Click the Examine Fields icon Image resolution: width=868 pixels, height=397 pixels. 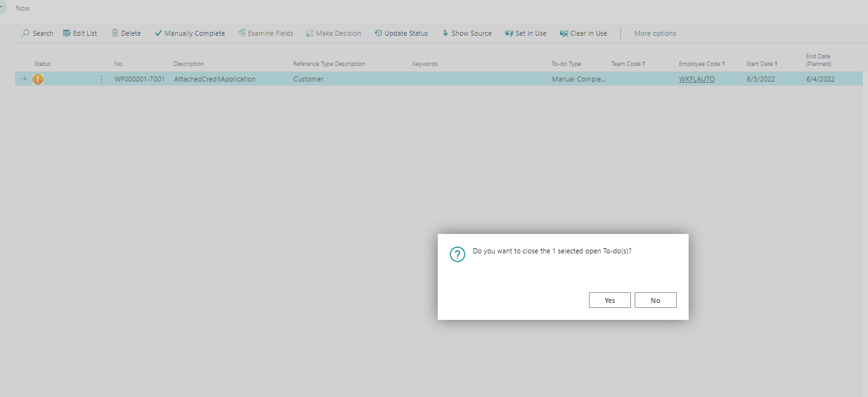(242, 33)
